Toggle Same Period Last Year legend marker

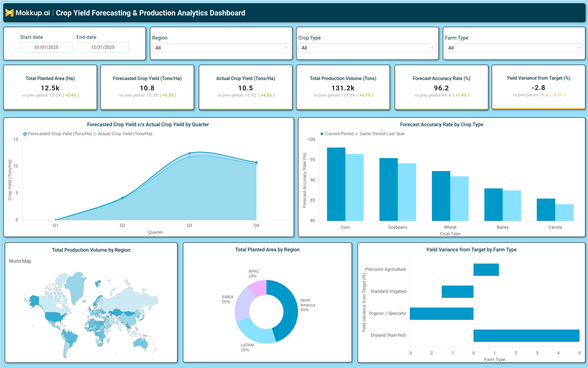click(x=356, y=134)
